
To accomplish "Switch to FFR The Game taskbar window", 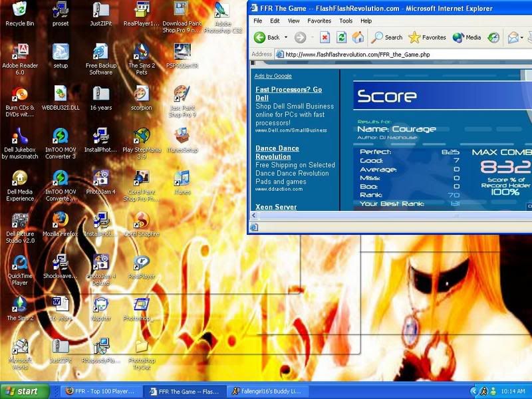I will coord(184,391).
